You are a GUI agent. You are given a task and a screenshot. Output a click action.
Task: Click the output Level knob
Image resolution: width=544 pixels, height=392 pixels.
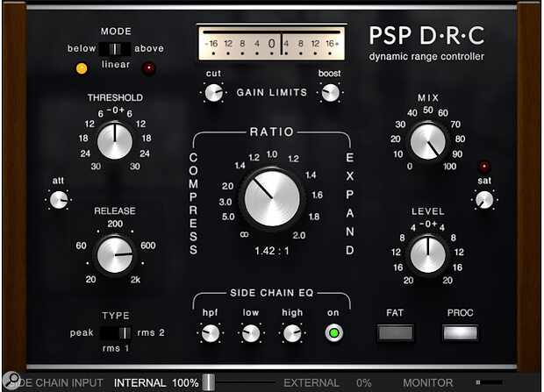[x=428, y=255]
